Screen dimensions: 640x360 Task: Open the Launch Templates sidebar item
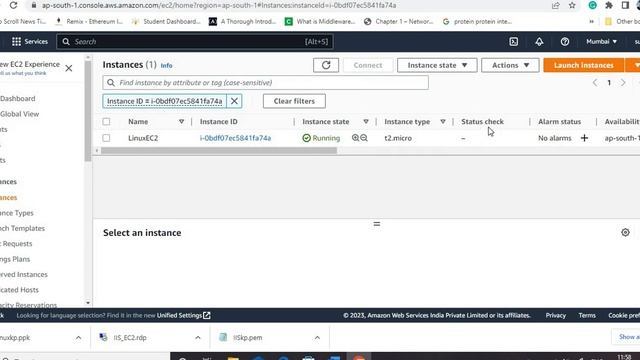[22, 229]
